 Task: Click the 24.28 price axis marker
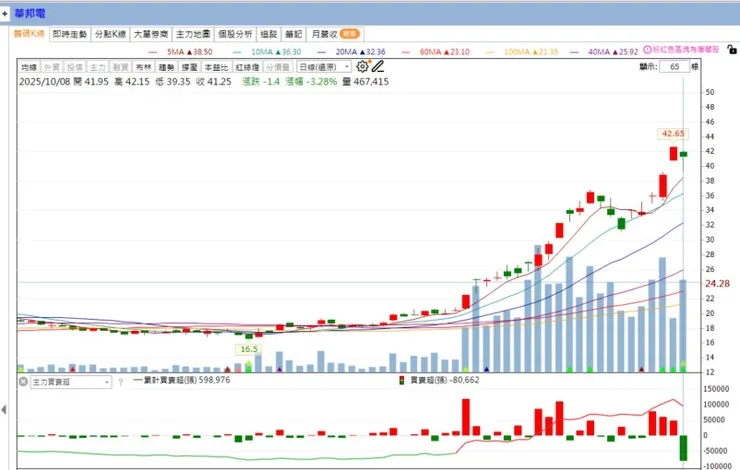(x=717, y=284)
